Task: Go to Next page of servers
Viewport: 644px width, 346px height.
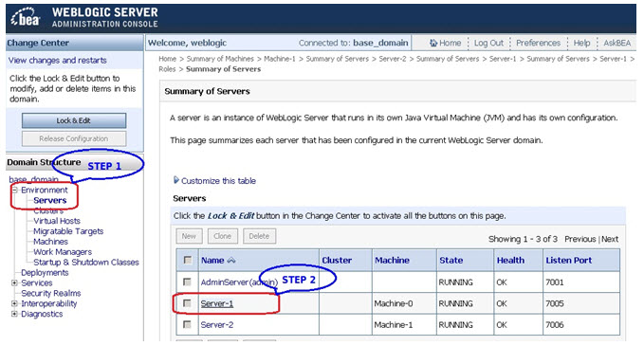Action: 610,239
